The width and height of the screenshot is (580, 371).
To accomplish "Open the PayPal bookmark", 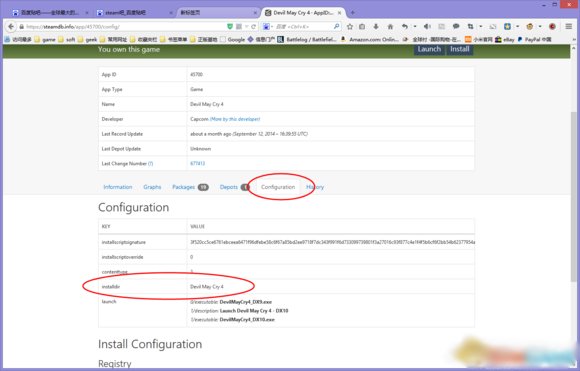I will 535,39.
